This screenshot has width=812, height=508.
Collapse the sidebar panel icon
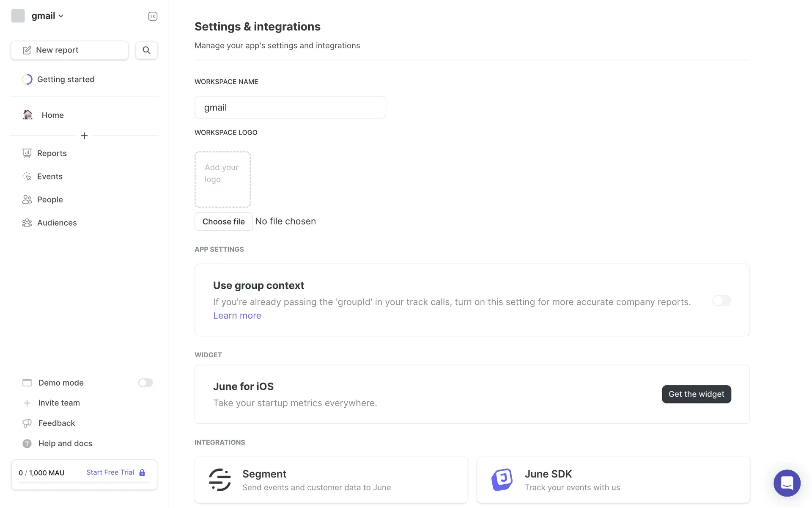[153, 16]
